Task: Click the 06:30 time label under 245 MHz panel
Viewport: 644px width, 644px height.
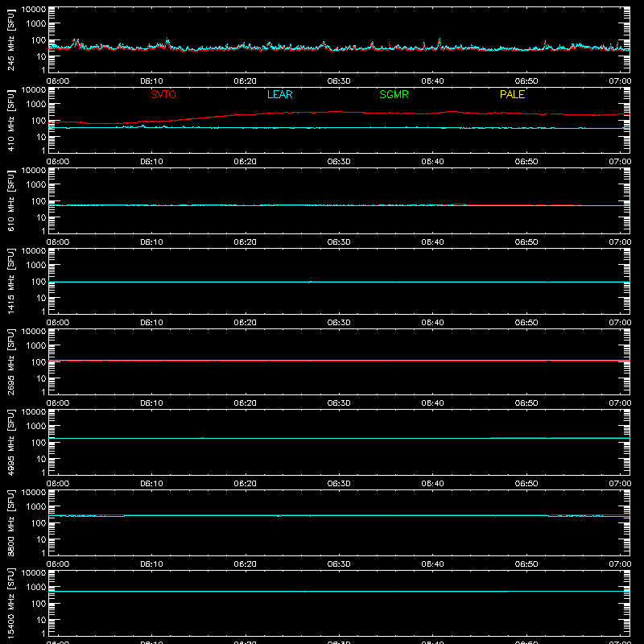Action: (339, 81)
